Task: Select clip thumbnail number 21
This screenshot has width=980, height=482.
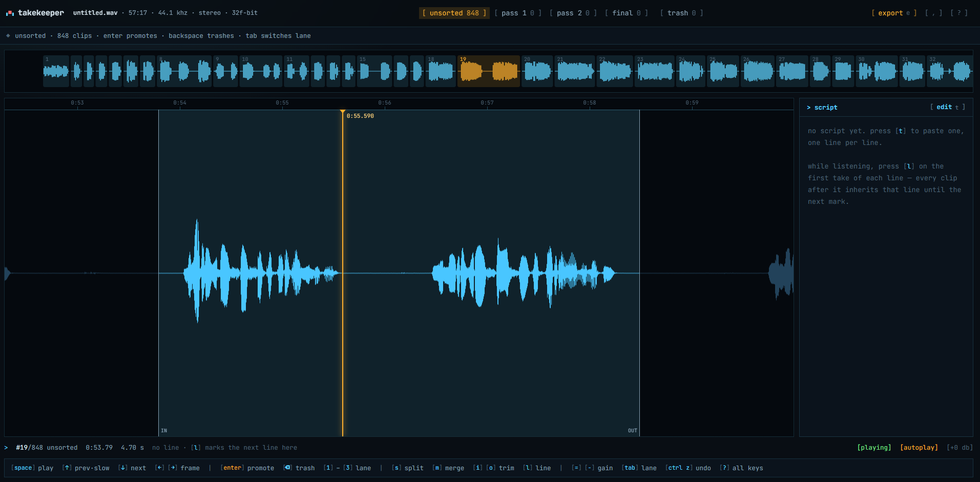Action: (x=575, y=71)
